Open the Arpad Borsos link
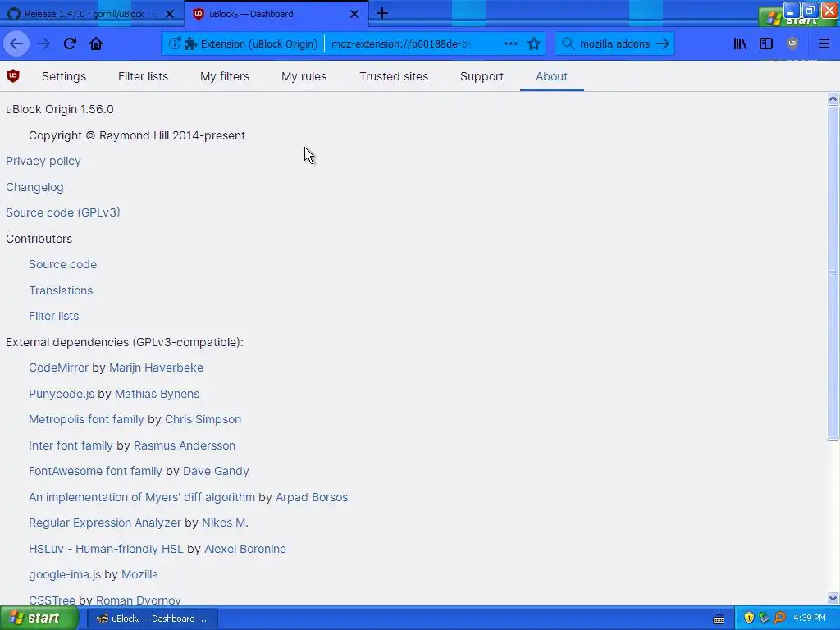Viewport: 840px width, 630px height. (x=312, y=497)
